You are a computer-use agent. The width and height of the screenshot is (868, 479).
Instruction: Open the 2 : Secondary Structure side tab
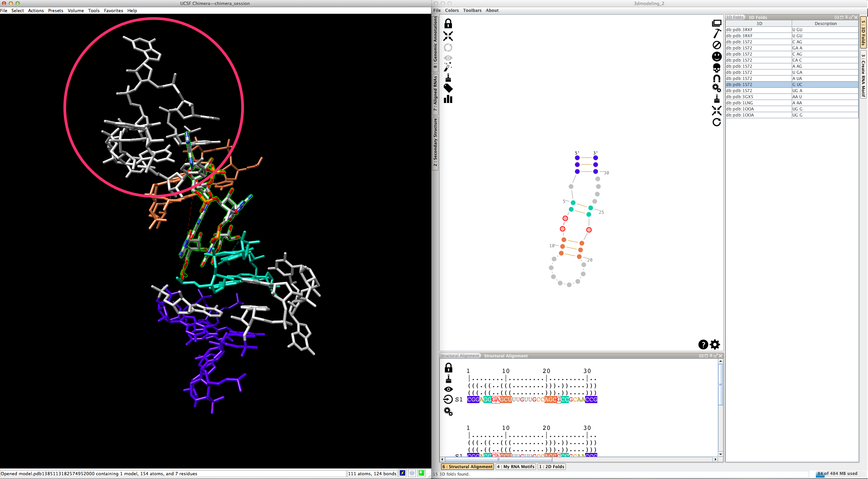click(x=435, y=144)
